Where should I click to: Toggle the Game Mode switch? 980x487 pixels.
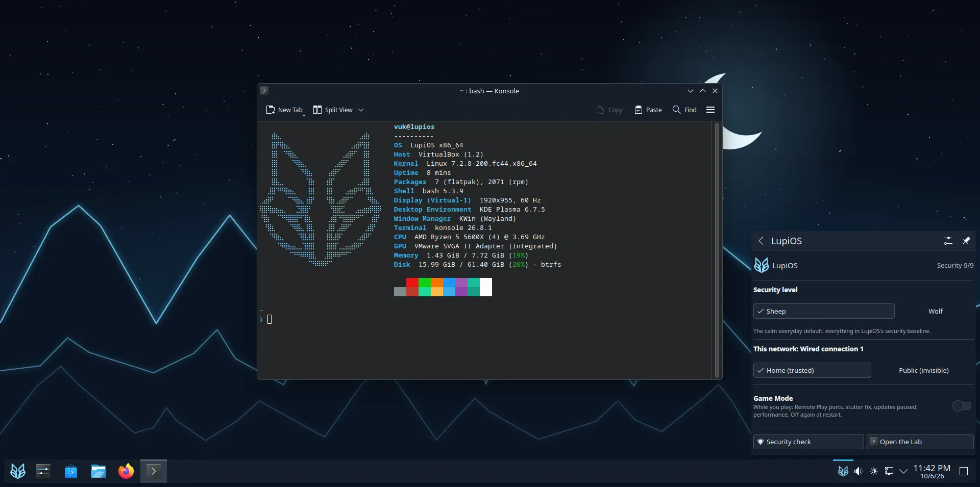coord(962,406)
